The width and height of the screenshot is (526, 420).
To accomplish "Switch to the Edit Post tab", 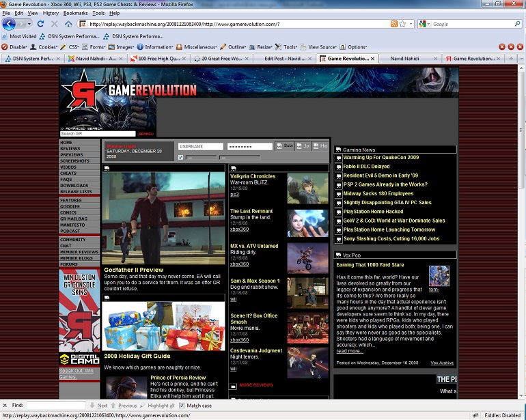I will click(x=284, y=58).
